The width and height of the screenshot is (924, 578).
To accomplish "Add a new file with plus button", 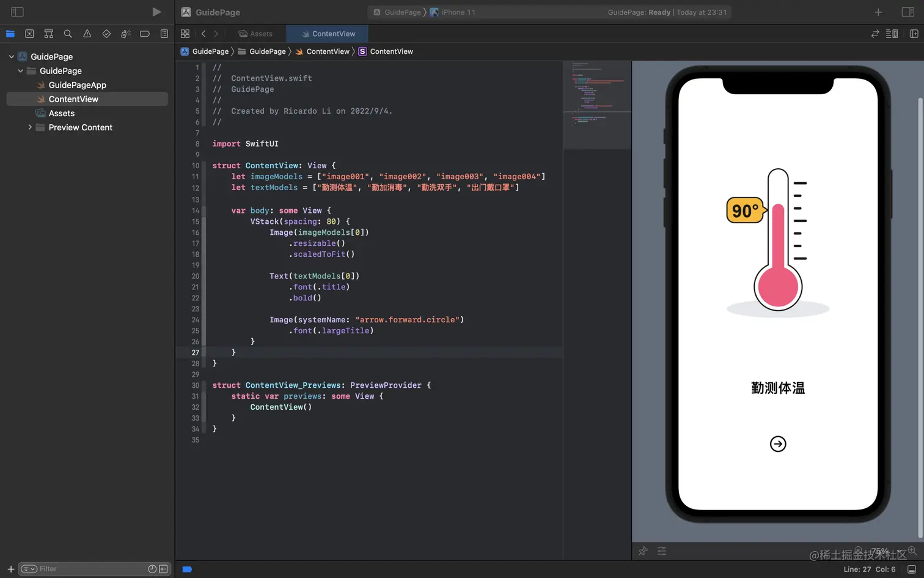I will point(10,569).
